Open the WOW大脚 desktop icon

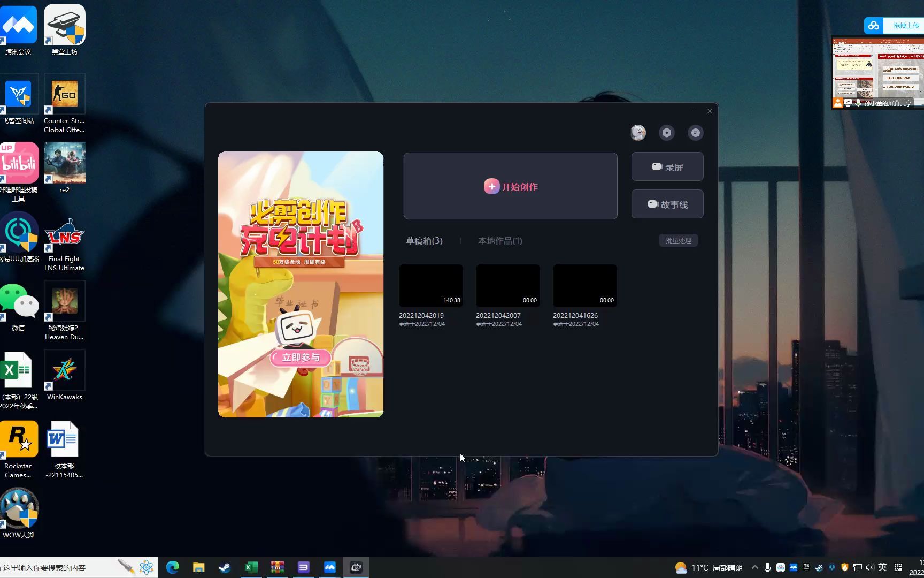pos(19,514)
